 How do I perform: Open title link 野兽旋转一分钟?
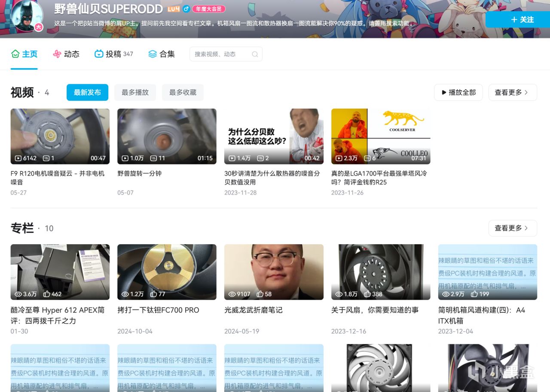pyautogui.click(x=139, y=173)
